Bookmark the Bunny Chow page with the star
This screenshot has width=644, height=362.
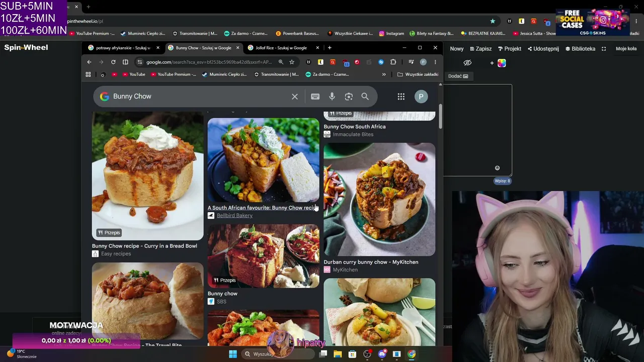click(x=292, y=62)
